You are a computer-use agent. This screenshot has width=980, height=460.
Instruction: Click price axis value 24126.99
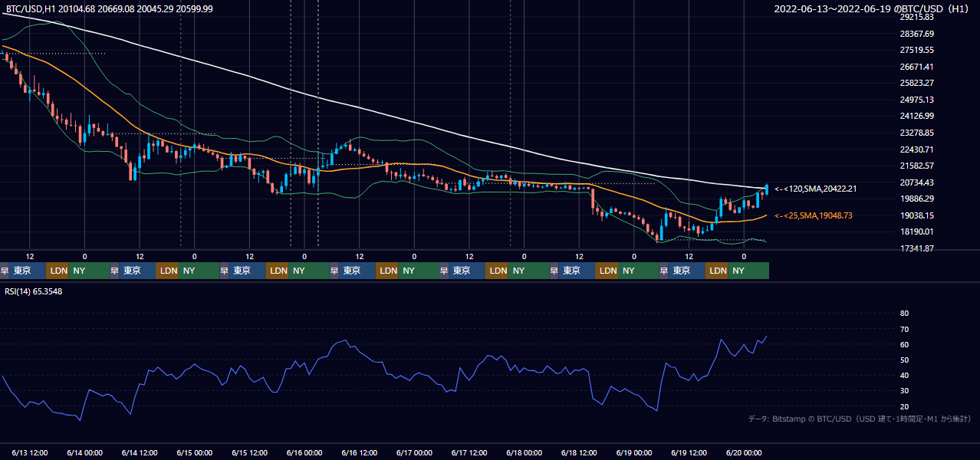click(916, 116)
